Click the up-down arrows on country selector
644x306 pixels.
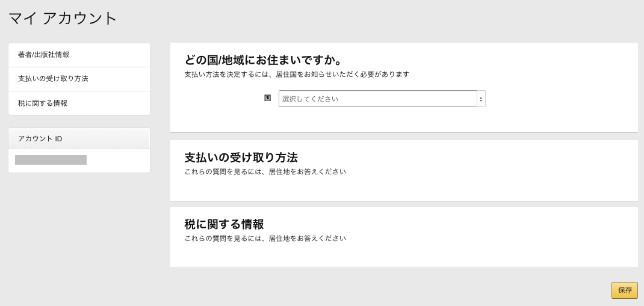(481, 99)
